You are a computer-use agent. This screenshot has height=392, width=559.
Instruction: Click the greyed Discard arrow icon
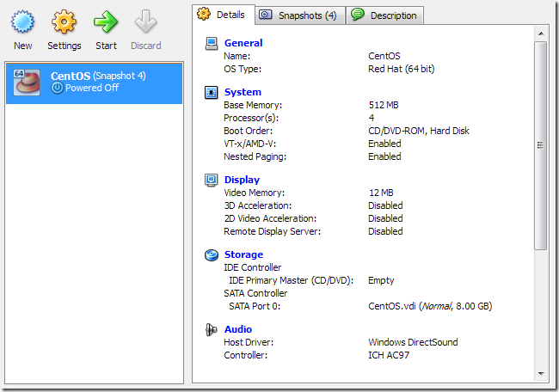pyautogui.click(x=145, y=21)
